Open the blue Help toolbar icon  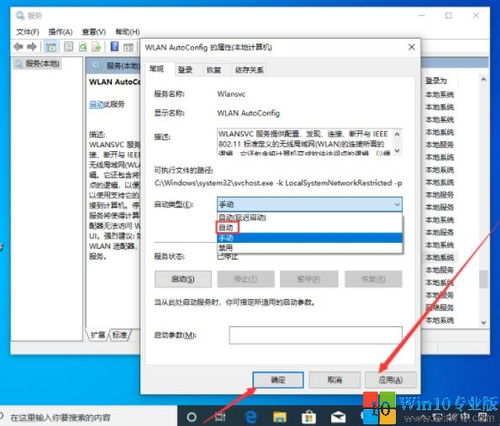[115, 46]
